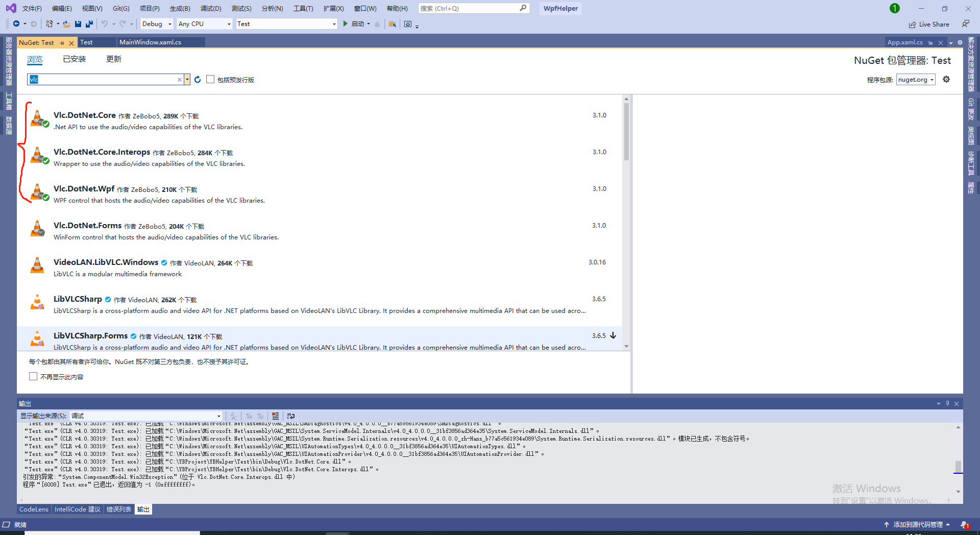Navigate backward using the back arrow icon

pyautogui.click(x=17, y=23)
